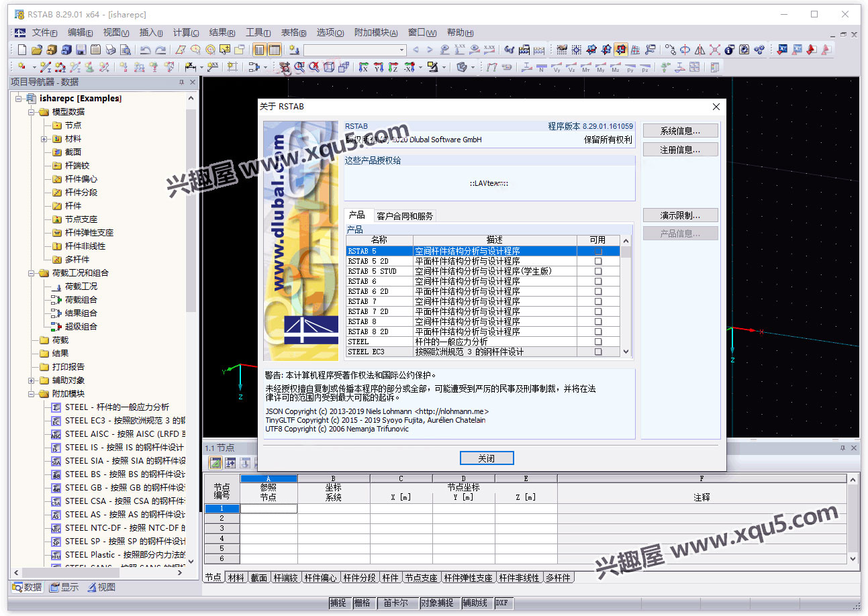The image size is (868, 616).
Task: Toggle the table panel icon
Action: [x=274, y=50]
